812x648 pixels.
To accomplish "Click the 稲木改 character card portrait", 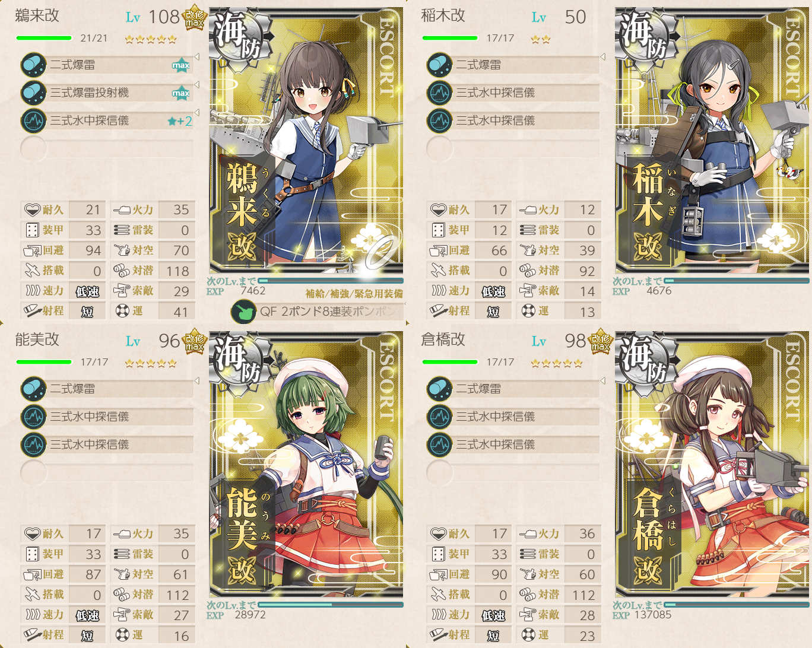I will pos(712,141).
